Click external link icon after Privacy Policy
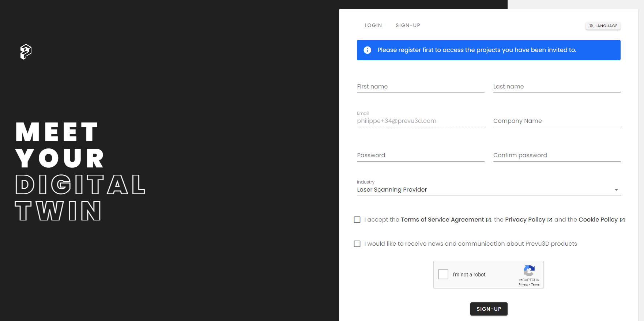Screen dimensions: 644x321 [x=550, y=220]
